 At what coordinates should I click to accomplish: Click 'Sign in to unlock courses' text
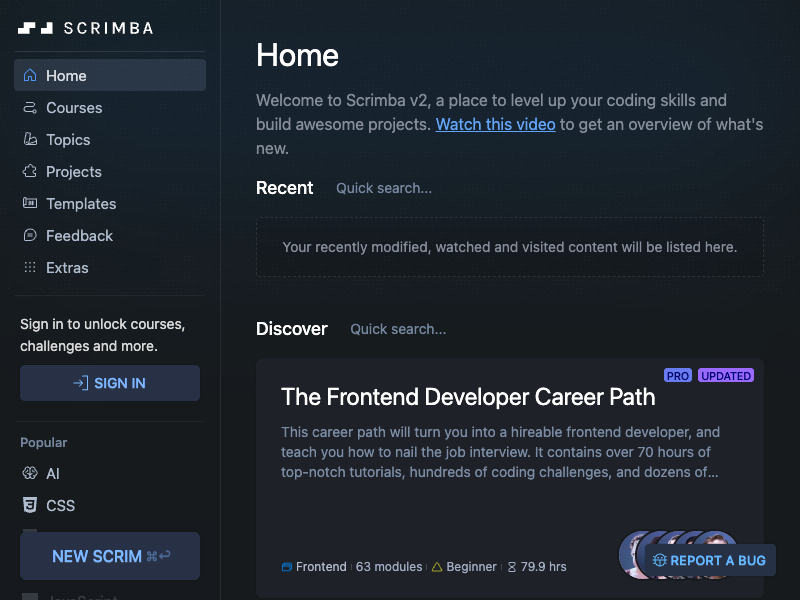point(103,335)
